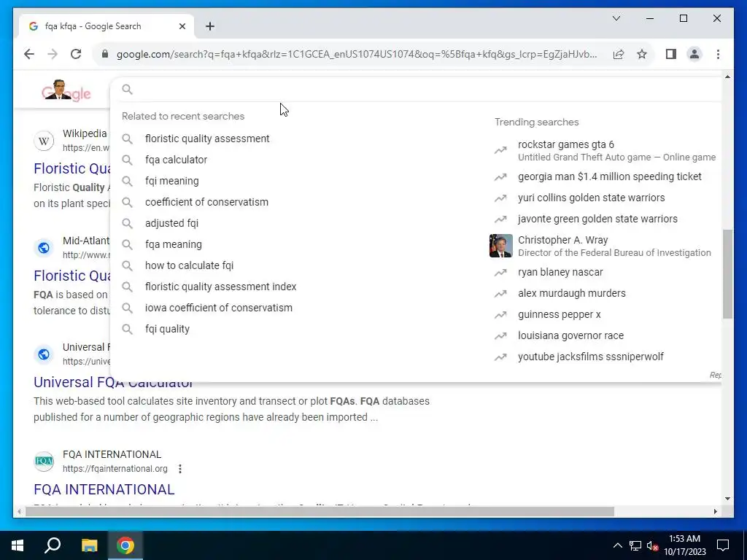747x560 pixels.
Task: Open trending 'ryan blaney nascar'
Action: click(x=560, y=273)
